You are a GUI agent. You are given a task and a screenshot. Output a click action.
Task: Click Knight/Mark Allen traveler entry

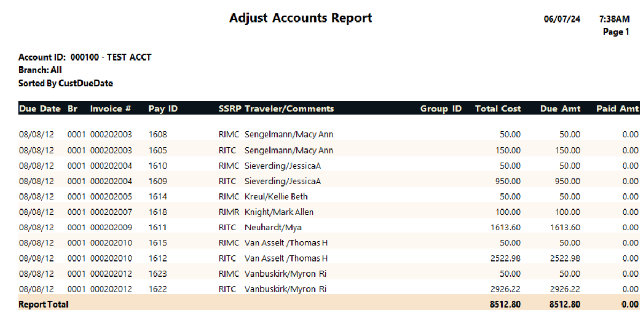click(279, 212)
